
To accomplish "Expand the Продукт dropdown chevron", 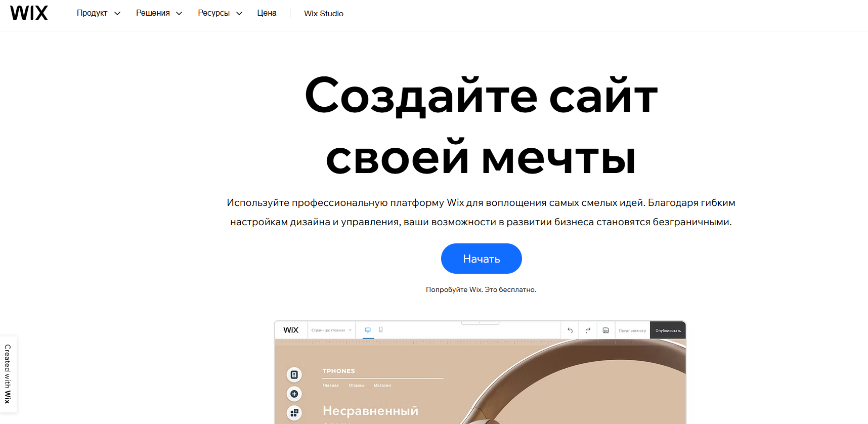I will click(x=117, y=14).
